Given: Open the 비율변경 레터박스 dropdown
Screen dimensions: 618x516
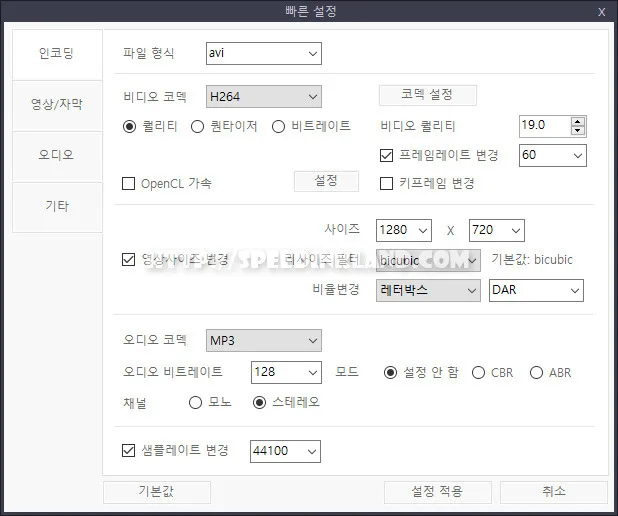Looking at the screenshot, I should [x=428, y=291].
